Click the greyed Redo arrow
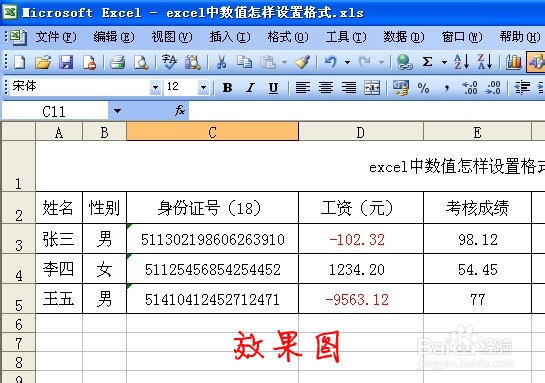This screenshot has height=383, width=545. pyautogui.click(x=365, y=63)
